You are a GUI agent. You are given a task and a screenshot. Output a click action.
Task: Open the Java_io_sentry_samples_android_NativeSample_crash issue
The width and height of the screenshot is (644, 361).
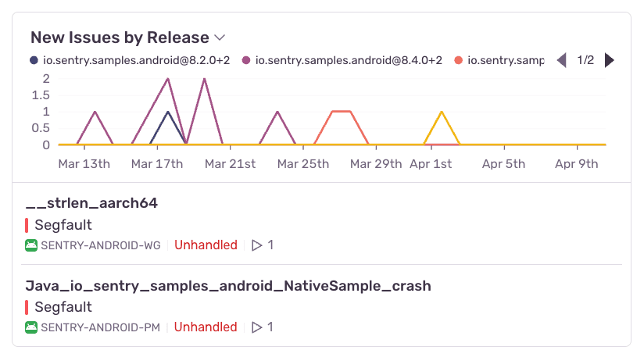coord(228,286)
